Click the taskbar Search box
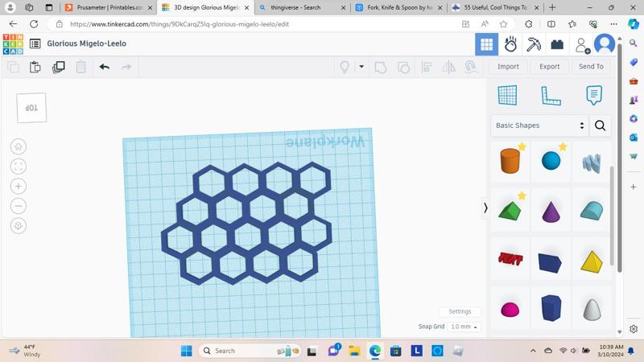This screenshot has width=644, height=362. pyautogui.click(x=250, y=351)
